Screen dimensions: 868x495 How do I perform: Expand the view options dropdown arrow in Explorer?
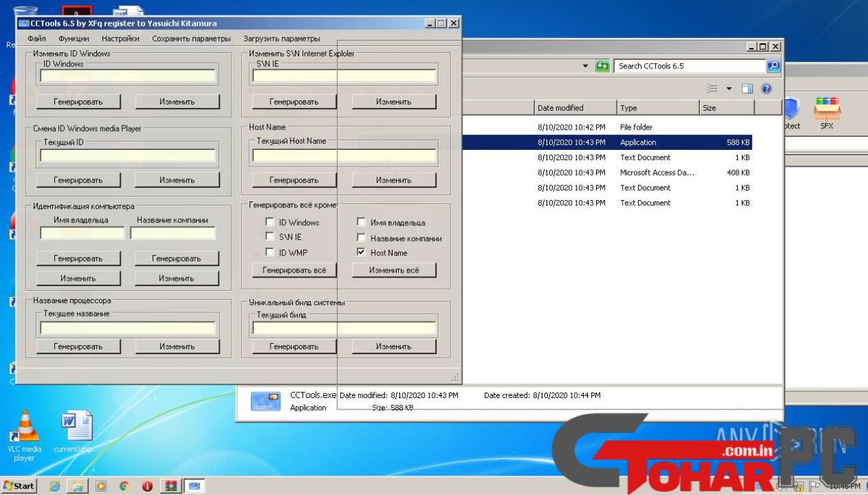point(730,89)
